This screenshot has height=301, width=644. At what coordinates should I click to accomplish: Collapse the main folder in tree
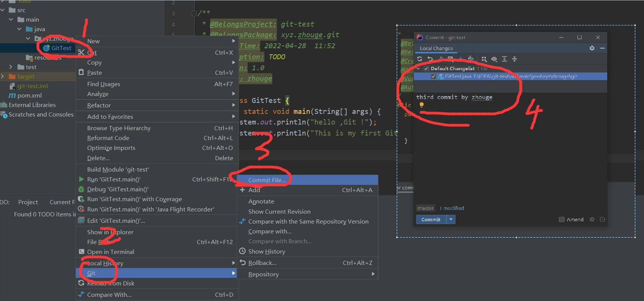click(x=11, y=20)
